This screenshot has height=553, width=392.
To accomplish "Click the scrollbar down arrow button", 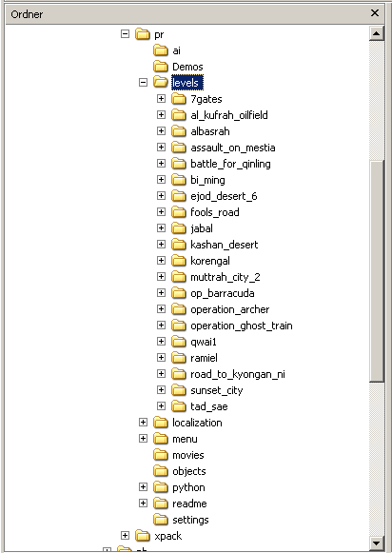I will [x=377, y=543].
